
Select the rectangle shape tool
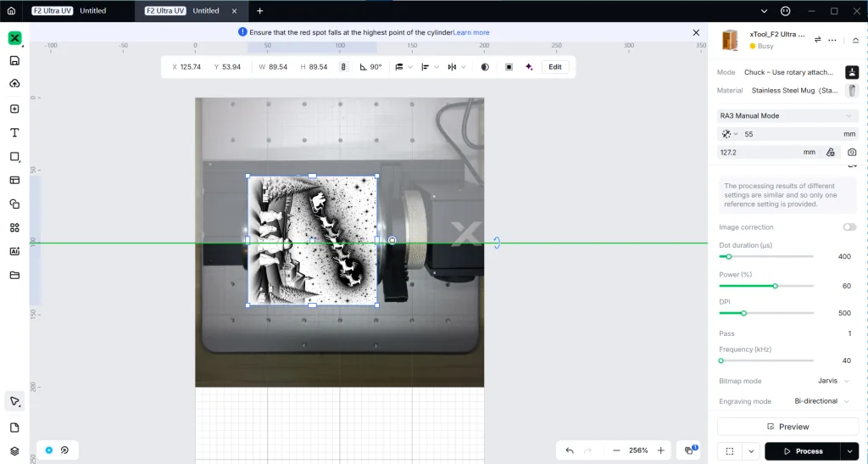pos(15,157)
